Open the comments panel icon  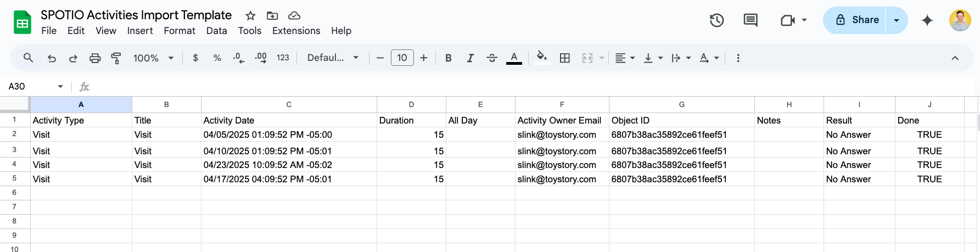click(751, 20)
